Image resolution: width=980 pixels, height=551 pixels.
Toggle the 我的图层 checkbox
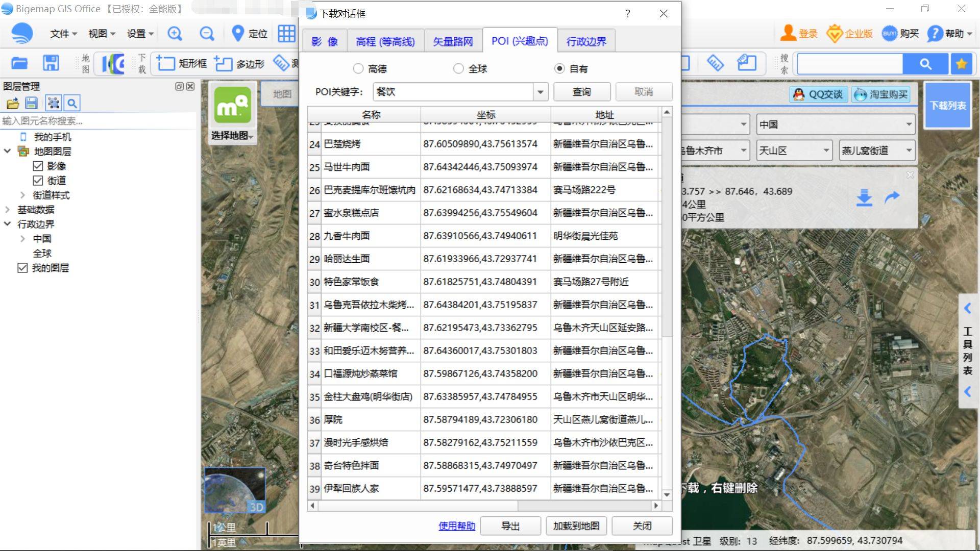click(22, 268)
